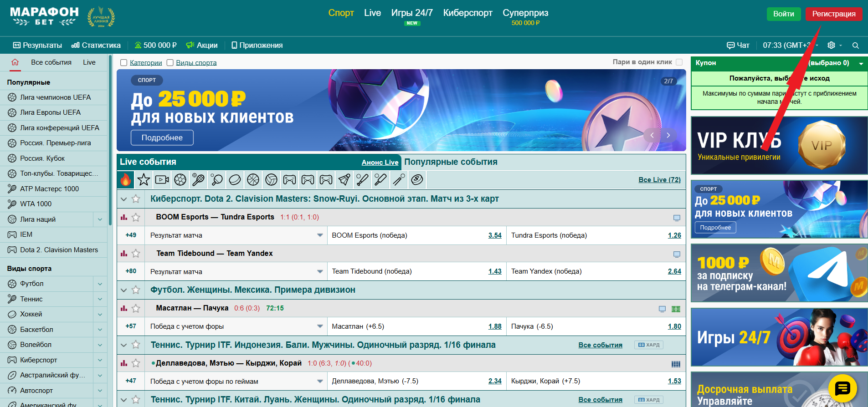868x407 pixels.
Task: Collapse the Купон panel arrow
Action: point(861,64)
